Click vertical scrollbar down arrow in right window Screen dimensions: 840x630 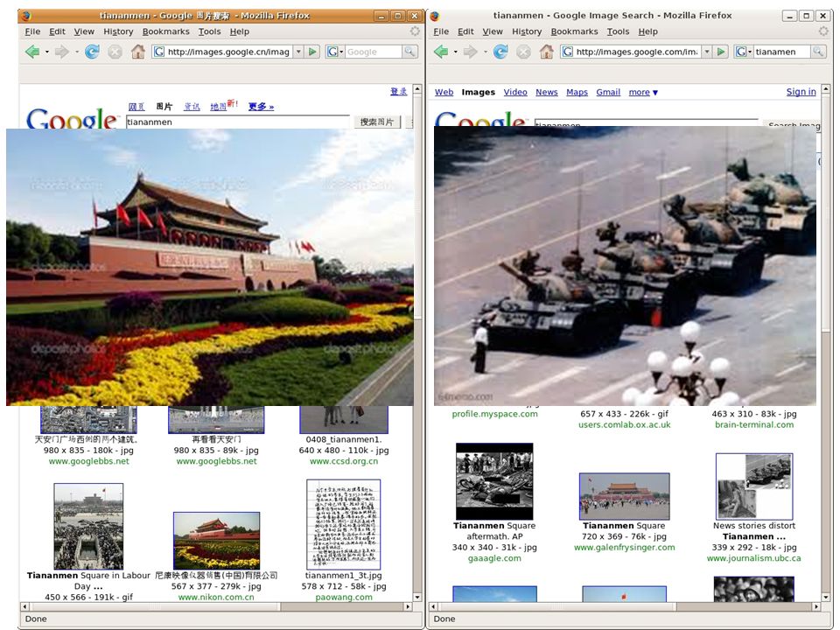point(825,597)
